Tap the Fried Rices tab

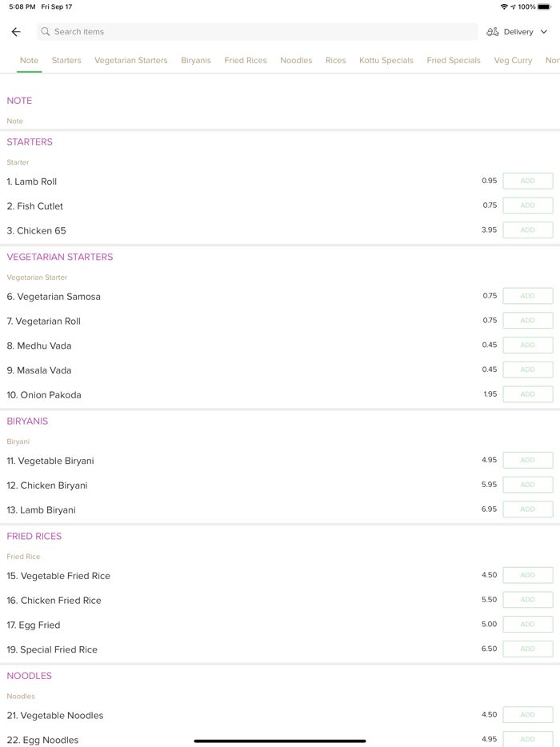246,61
